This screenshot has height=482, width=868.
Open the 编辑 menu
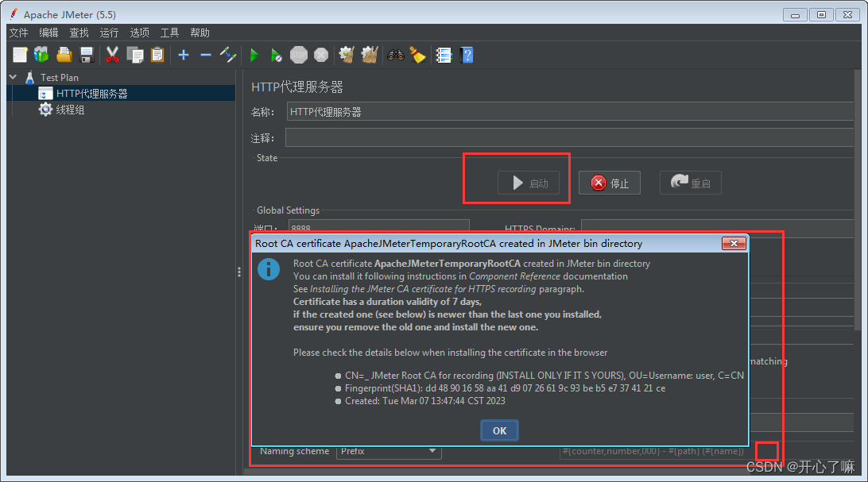tap(48, 33)
